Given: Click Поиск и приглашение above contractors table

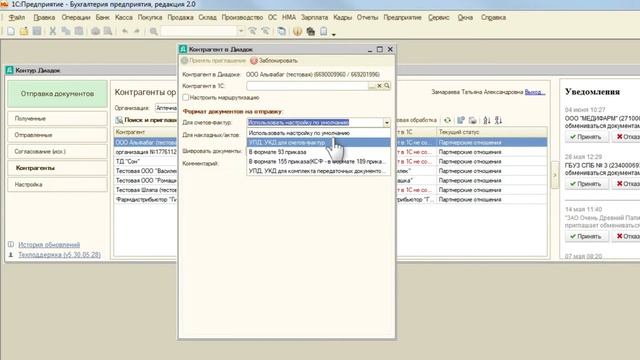Looking at the screenshot, I should click(x=146, y=120).
